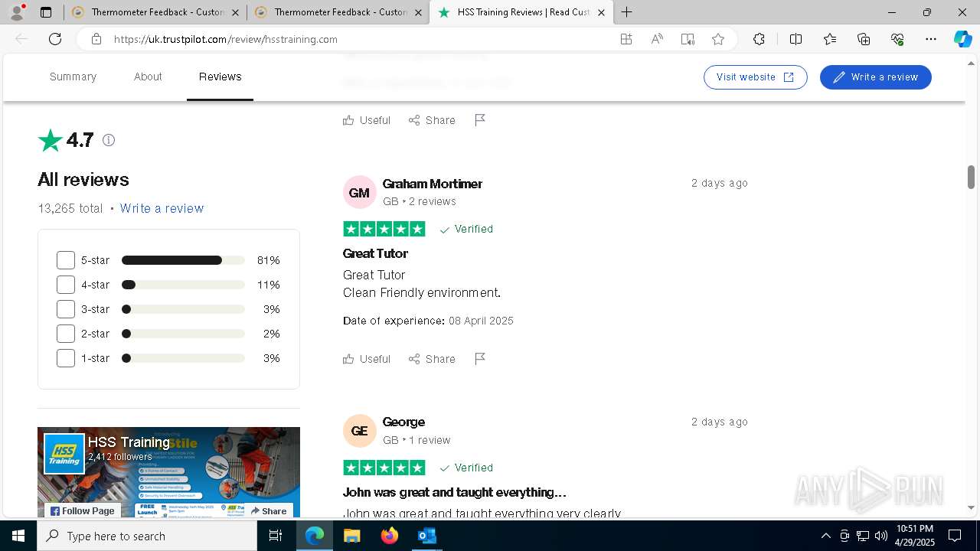
Task: Share the top review above Graham Mortimer
Action: tap(432, 120)
